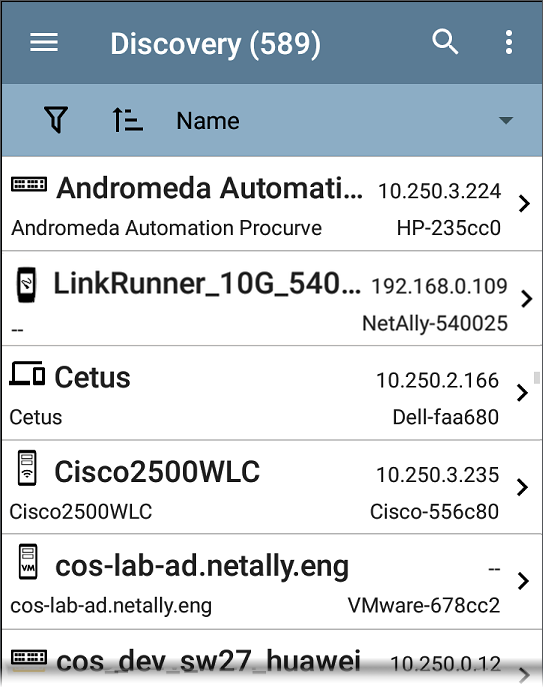The height and width of the screenshot is (688, 543).
Task: Select the bold cos-lab-ad.netally.eng name
Action: 202,566
